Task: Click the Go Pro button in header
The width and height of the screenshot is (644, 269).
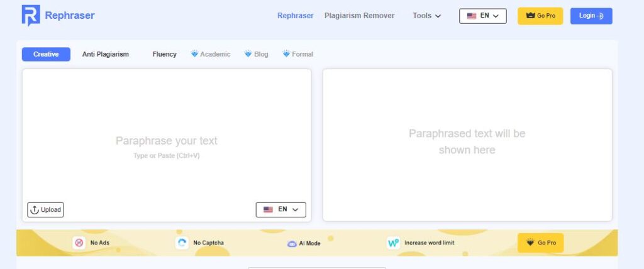Action: pyautogui.click(x=540, y=16)
